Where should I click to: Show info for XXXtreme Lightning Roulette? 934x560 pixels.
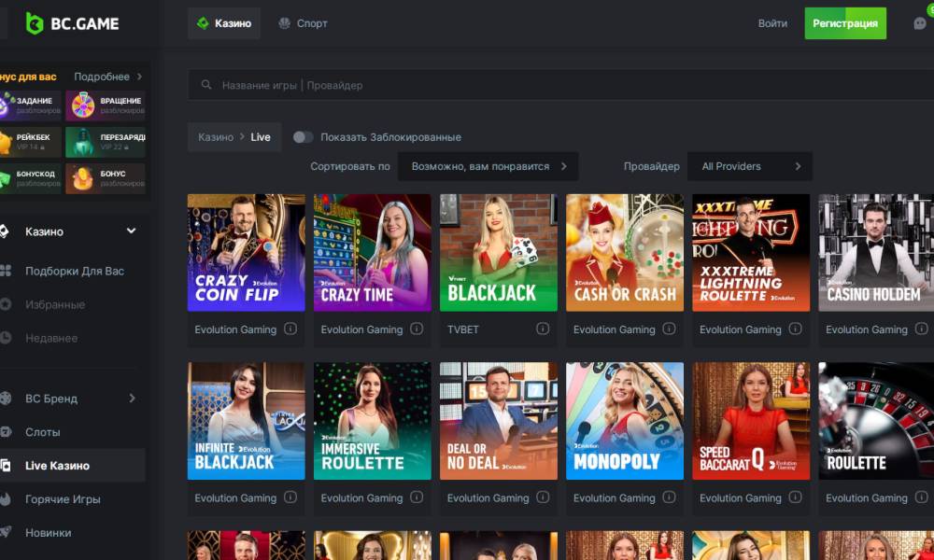click(795, 329)
